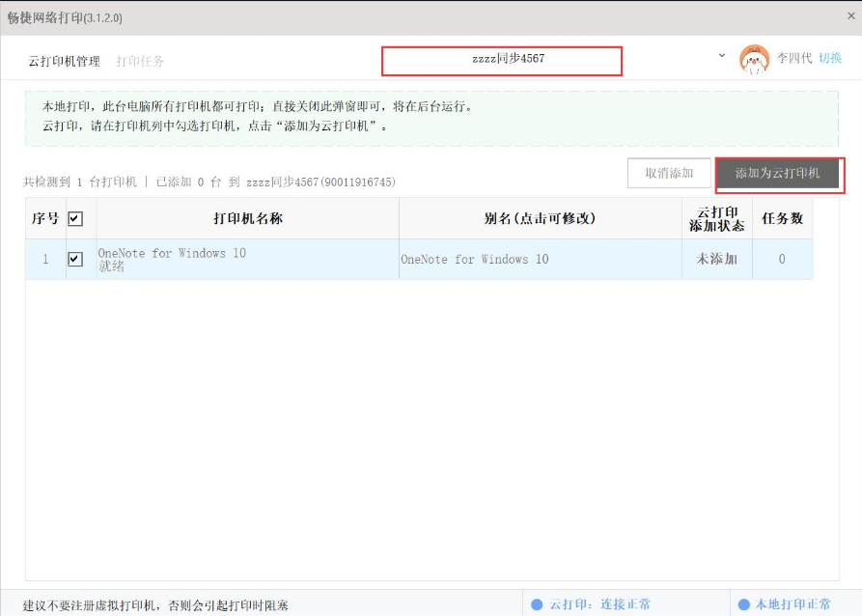
Task: Click the blue cloud print status dot
Action: coord(537,604)
